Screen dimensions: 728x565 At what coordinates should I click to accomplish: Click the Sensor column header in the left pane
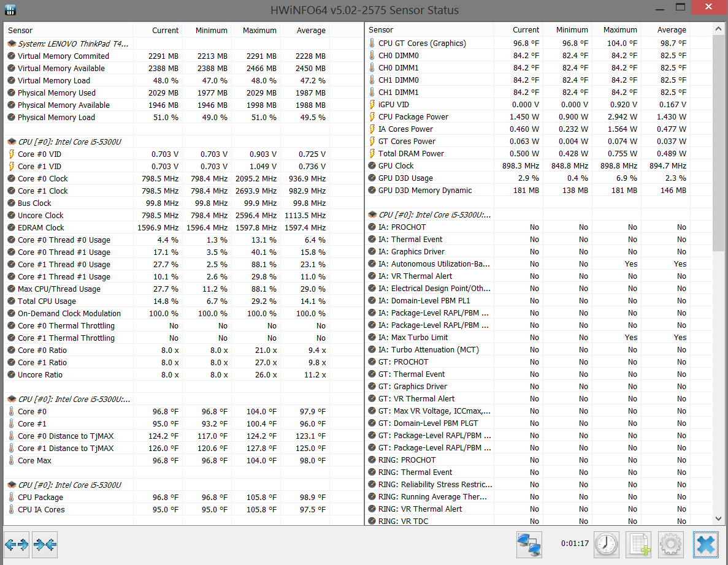point(68,30)
